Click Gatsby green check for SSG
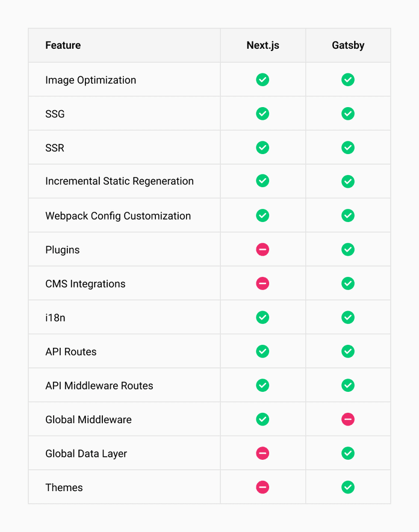 348,114
